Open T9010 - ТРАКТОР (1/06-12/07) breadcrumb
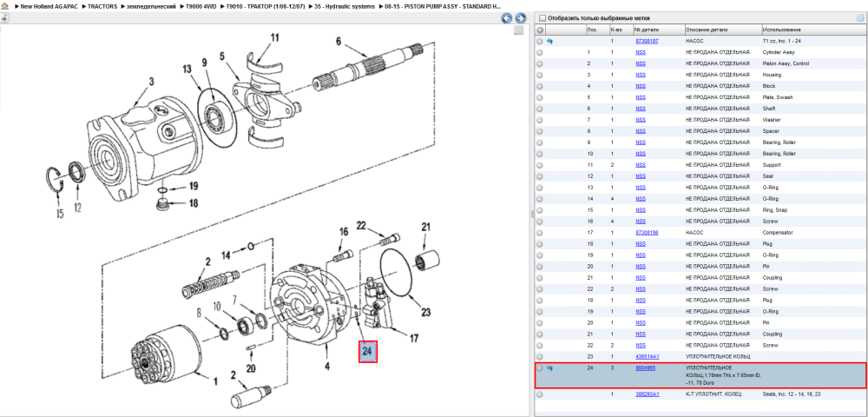The height and width of the screenshot is (417, 868). 265,5
